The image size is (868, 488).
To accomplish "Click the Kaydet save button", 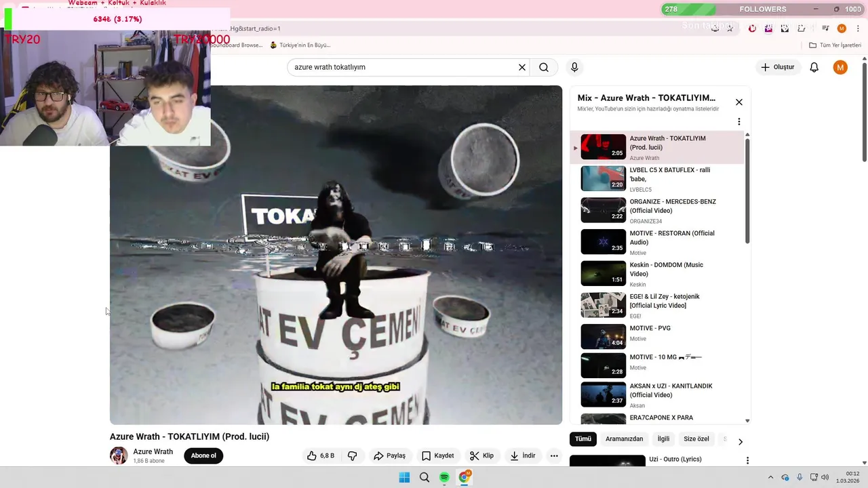I will pos(437,455).
